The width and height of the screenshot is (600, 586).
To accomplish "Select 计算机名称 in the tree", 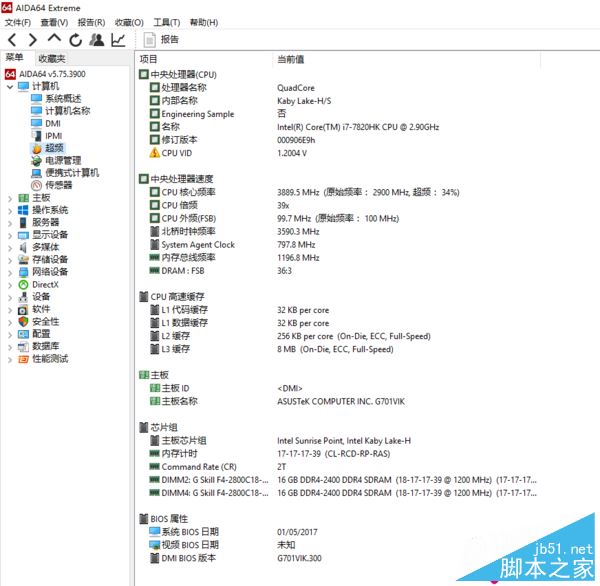I will coord(60,111).
